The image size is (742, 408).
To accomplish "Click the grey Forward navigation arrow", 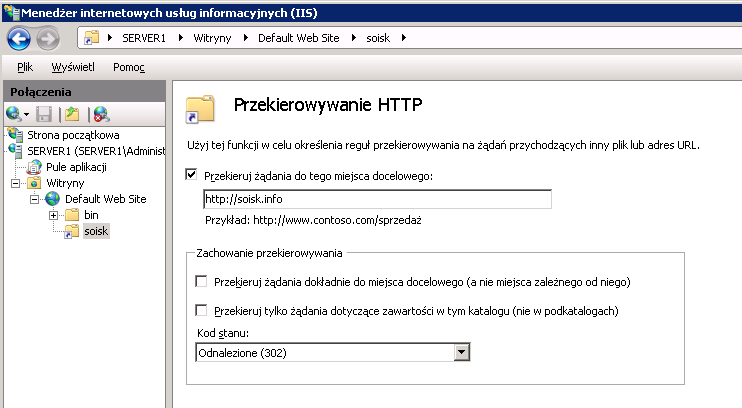I will point(48,39).
